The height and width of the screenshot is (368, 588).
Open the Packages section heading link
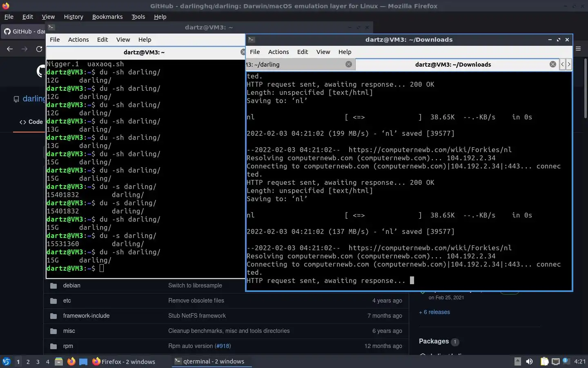pyautogui.click(x=434, y=341)
